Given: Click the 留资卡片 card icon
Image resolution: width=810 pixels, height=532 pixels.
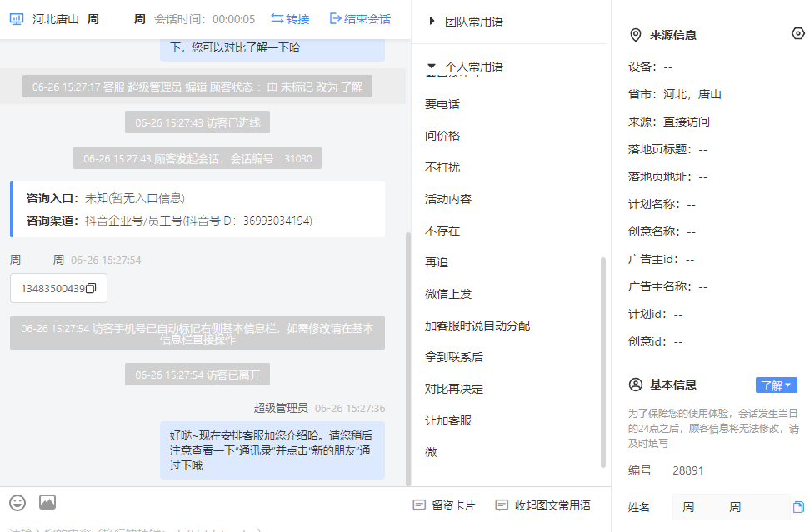Looking at the screenshot, I should pos(419,505).
